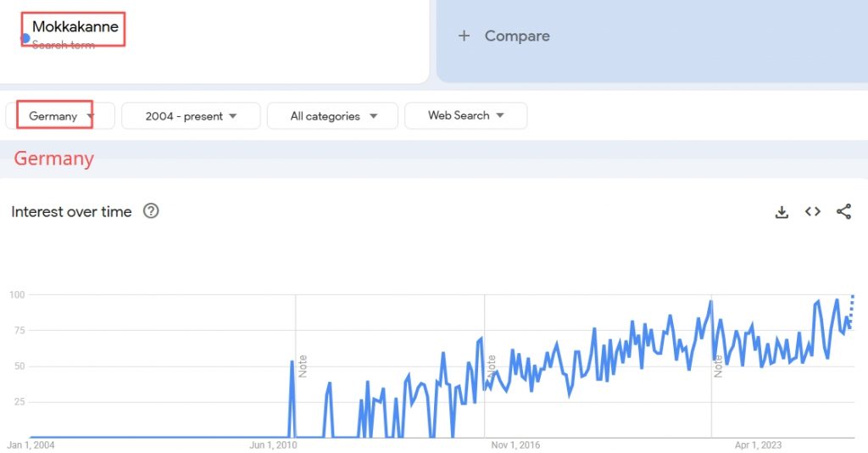Click the red Germany heading text

[x=53, y=159]
